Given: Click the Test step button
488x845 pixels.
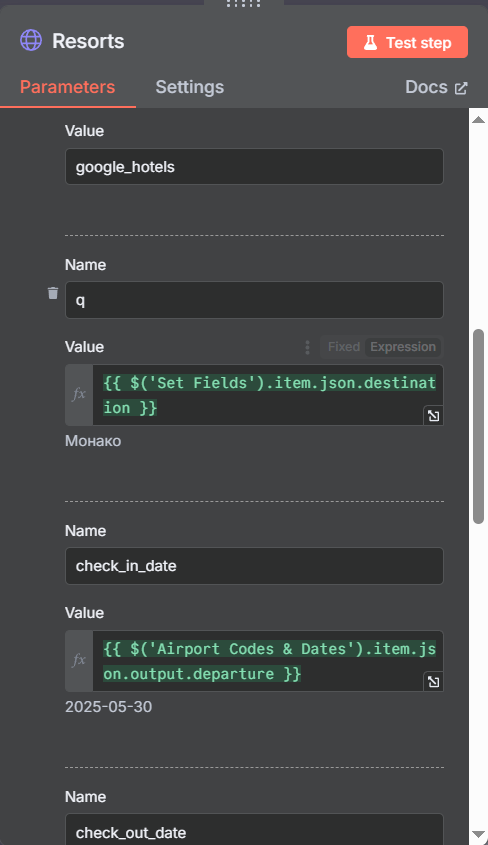Looking at the screenshot, I should (407, 42).
